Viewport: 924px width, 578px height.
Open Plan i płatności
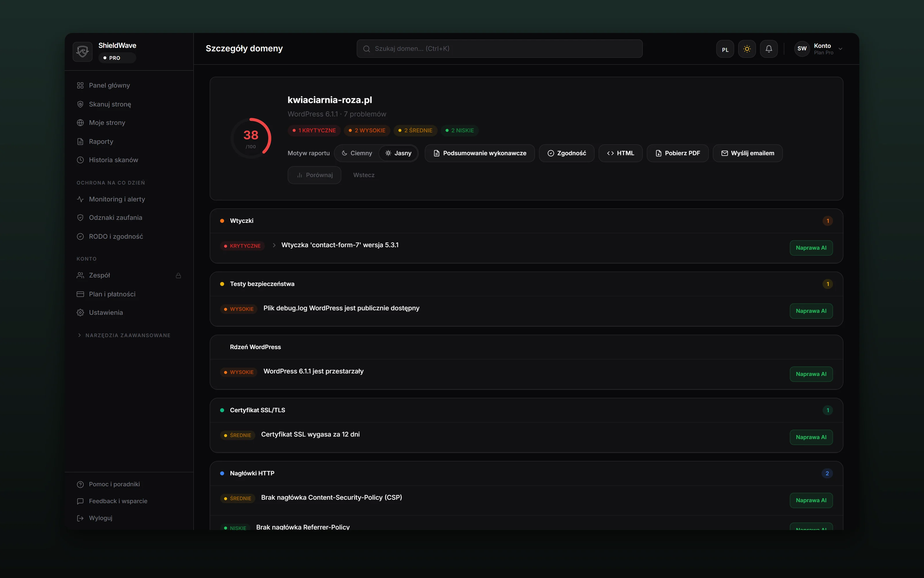click(129, 294)
